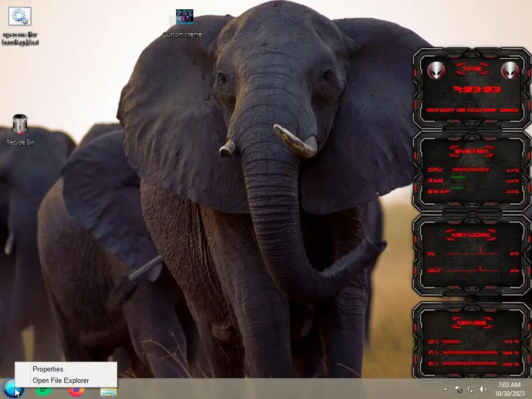Select the Custom.theme desktop file

(x=183, y=23)
